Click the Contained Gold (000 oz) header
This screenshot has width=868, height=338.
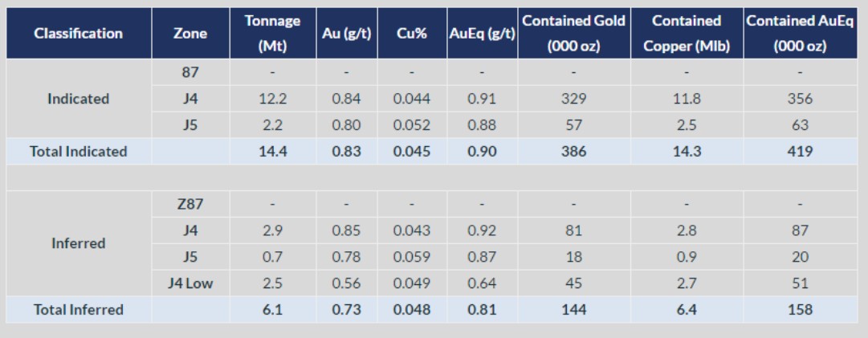click(573, 34)
